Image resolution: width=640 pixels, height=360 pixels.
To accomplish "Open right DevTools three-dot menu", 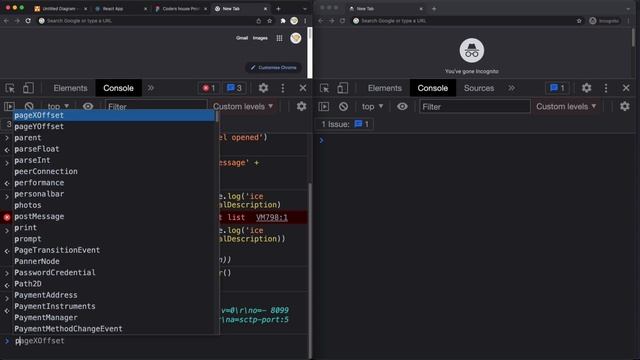I will pos(606,88).
